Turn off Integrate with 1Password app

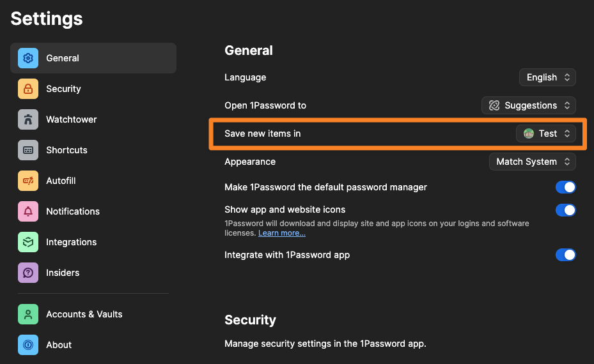[565, 255]
